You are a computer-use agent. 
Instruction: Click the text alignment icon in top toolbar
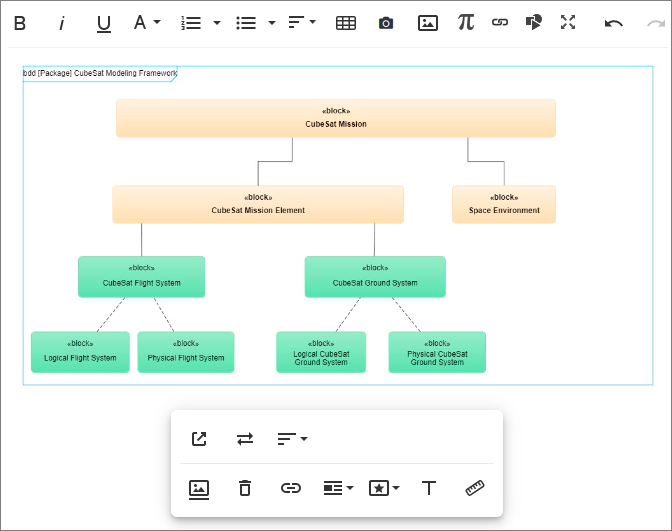pos(296,22)
